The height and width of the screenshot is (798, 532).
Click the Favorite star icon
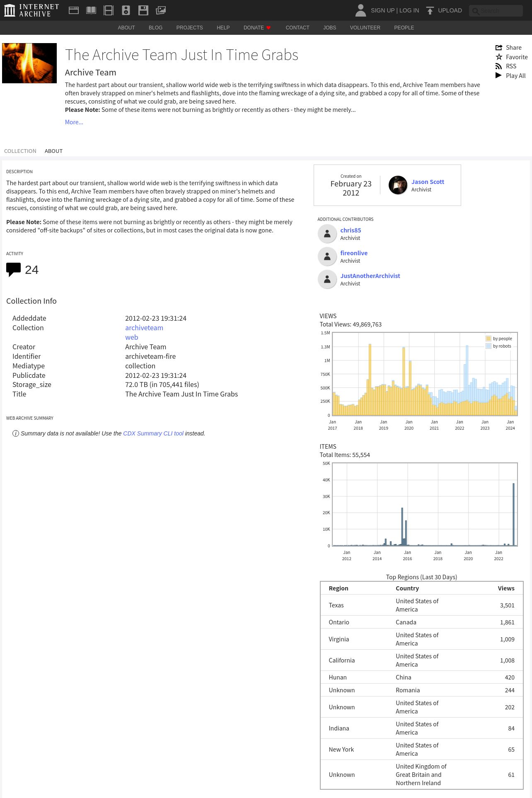click(x=499, y=57)
